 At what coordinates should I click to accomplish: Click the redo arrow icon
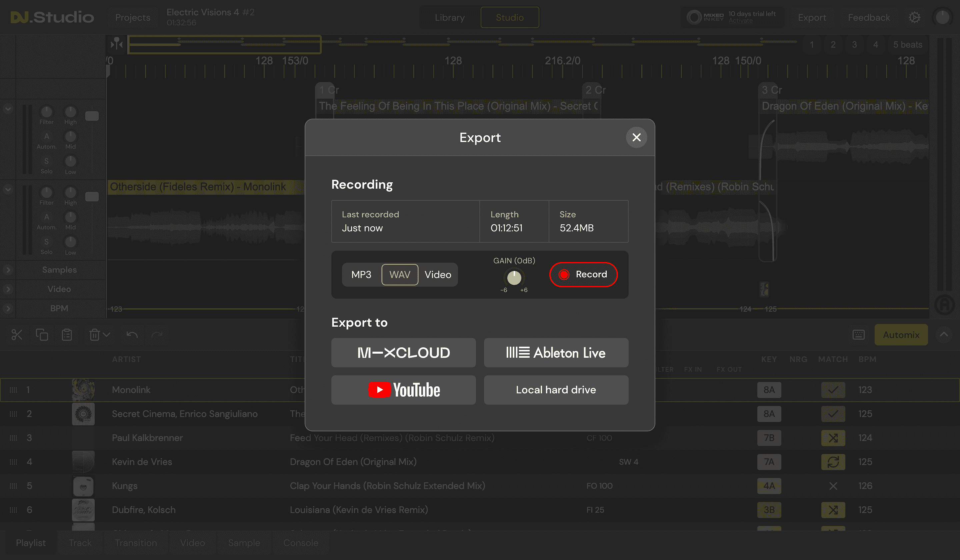click(157, 335)
